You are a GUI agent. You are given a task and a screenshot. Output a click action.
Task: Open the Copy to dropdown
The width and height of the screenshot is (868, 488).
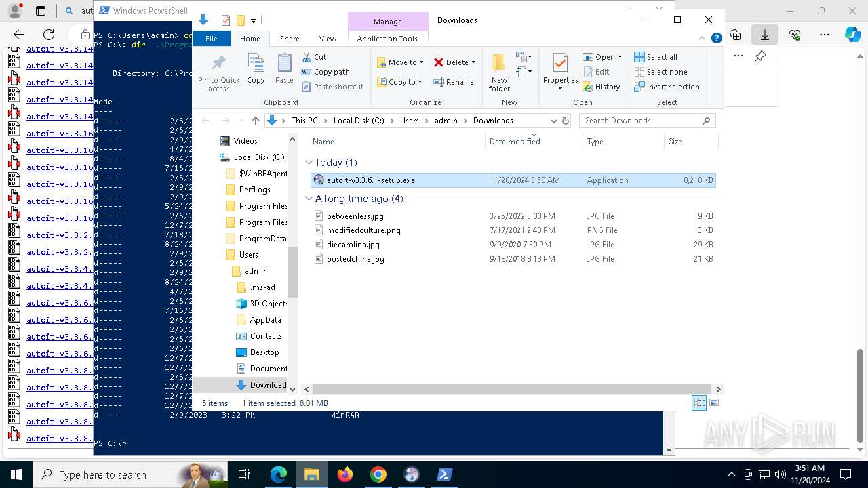click(400, 82)
